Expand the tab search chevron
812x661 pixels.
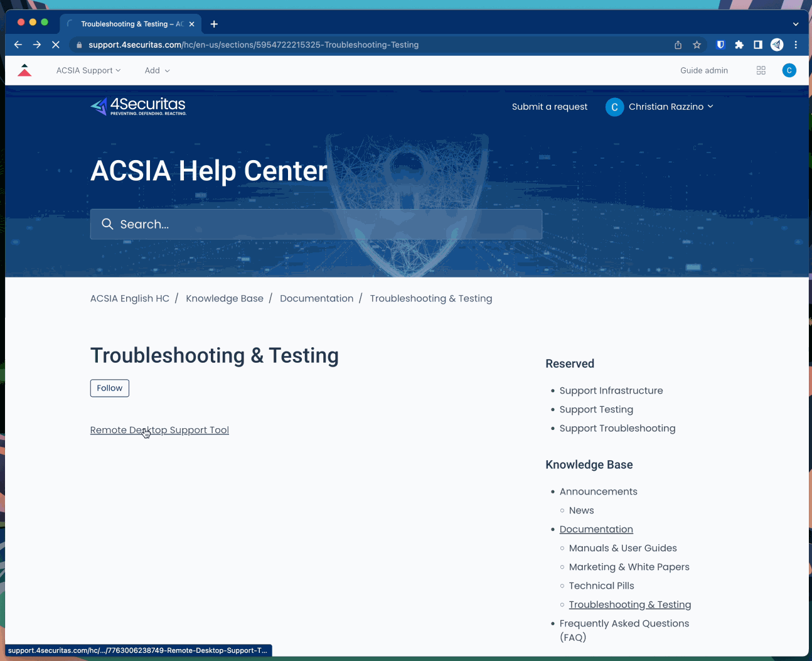(796, 24)
